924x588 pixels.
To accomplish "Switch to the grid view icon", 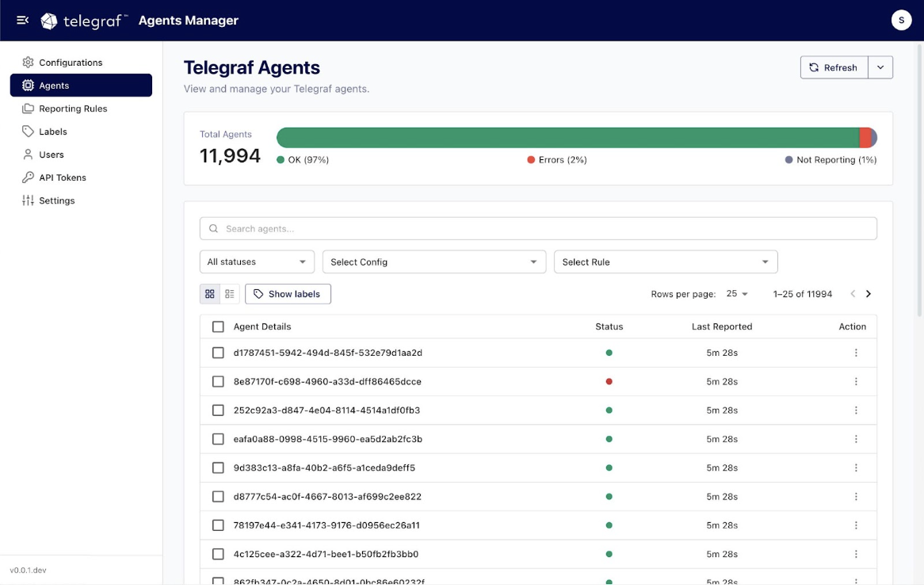I will 210,294.
